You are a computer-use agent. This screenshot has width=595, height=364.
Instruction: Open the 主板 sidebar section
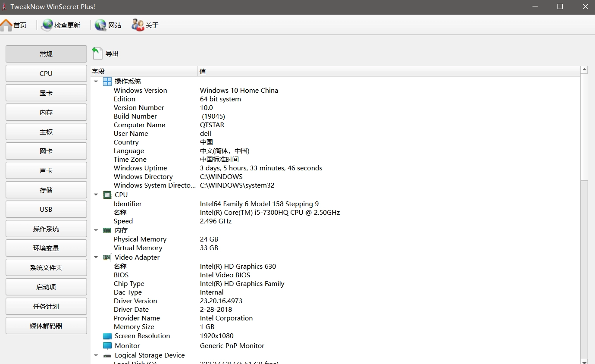click(46, 132)
